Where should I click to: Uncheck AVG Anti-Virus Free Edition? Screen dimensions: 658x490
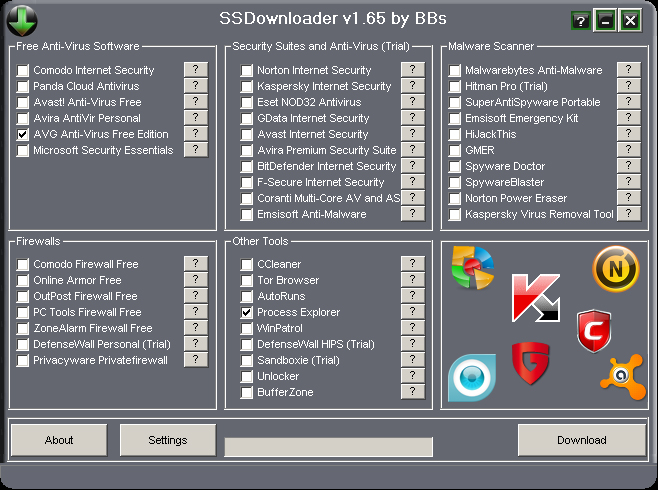pyautogui.click(x=23, y=134)
